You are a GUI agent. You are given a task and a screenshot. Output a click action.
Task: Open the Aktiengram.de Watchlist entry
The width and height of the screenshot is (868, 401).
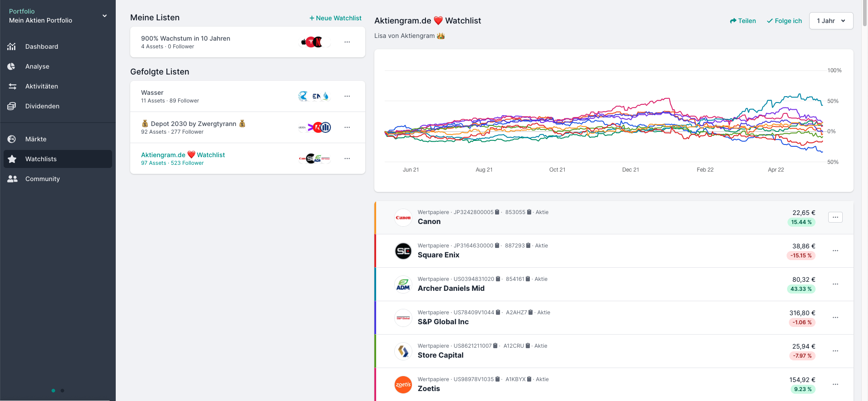248,159
